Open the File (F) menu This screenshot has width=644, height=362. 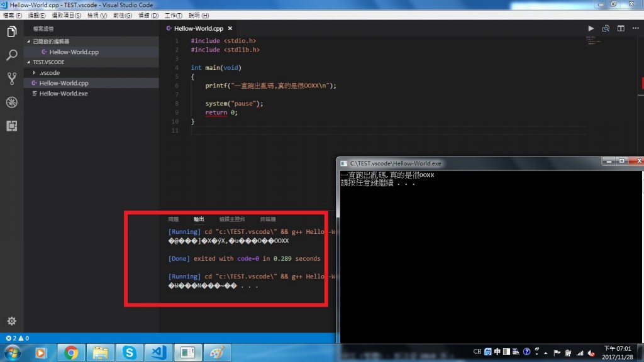13,15
